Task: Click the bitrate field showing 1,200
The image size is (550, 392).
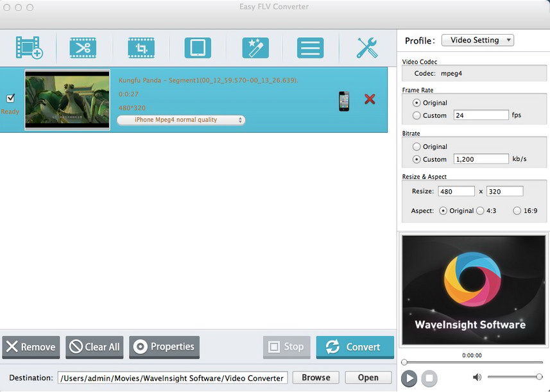Action: [481, 159]
